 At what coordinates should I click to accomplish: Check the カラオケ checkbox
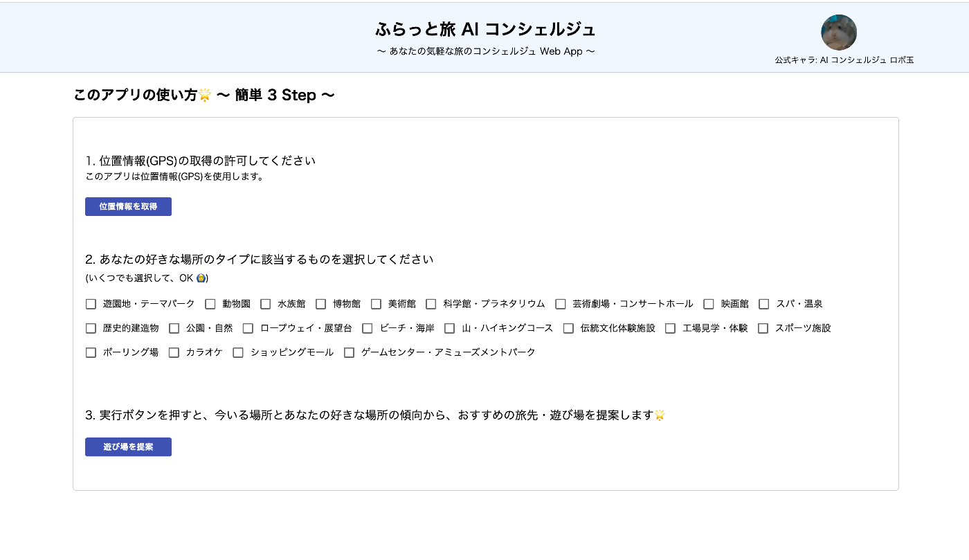point(174,352)
